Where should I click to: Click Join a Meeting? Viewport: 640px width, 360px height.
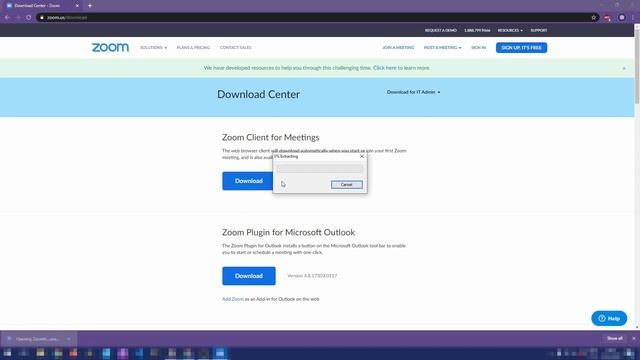click(x=398, y=48)
